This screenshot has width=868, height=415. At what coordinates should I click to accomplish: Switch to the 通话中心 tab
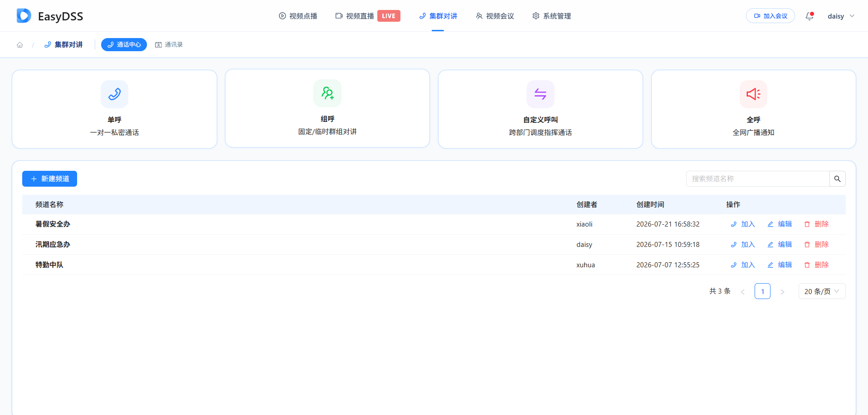point(124,44)
